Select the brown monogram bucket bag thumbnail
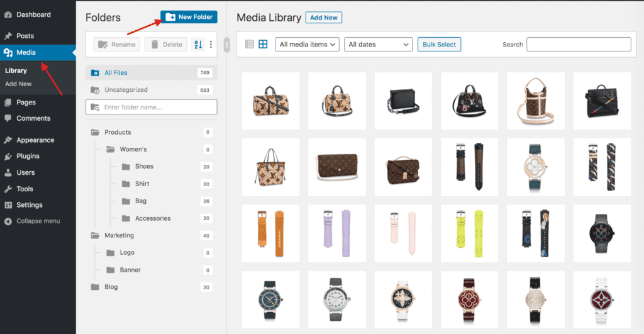 (x=536, y=101)
